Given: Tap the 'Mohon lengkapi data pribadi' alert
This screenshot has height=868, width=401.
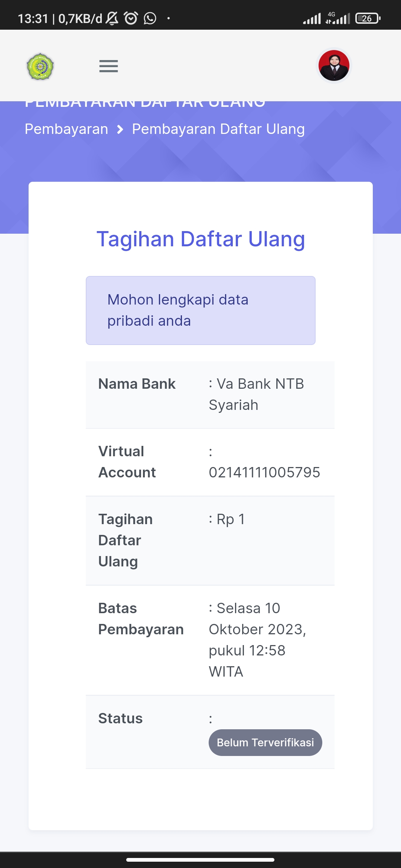Looking at the screenshot, I should click(200, 310).
